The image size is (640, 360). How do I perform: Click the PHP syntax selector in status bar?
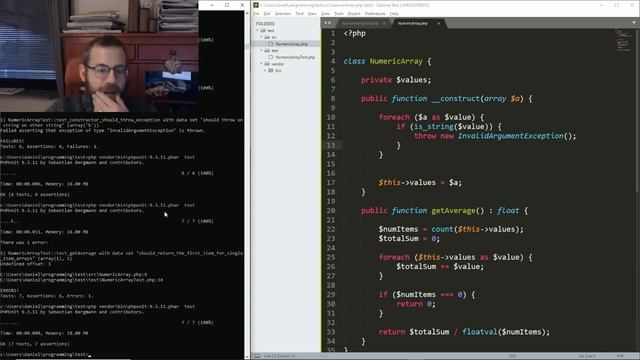coord(620,356)
